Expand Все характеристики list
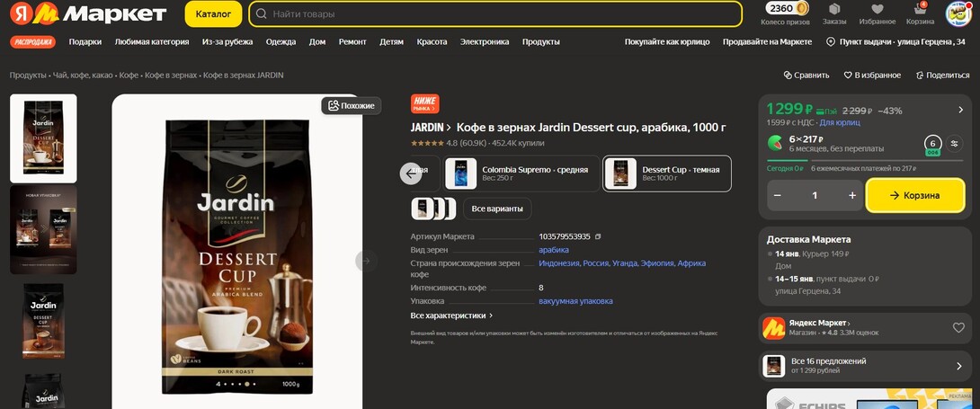Image resolution: width=980 pixels, height=409 pixels. tap(451, 316)
